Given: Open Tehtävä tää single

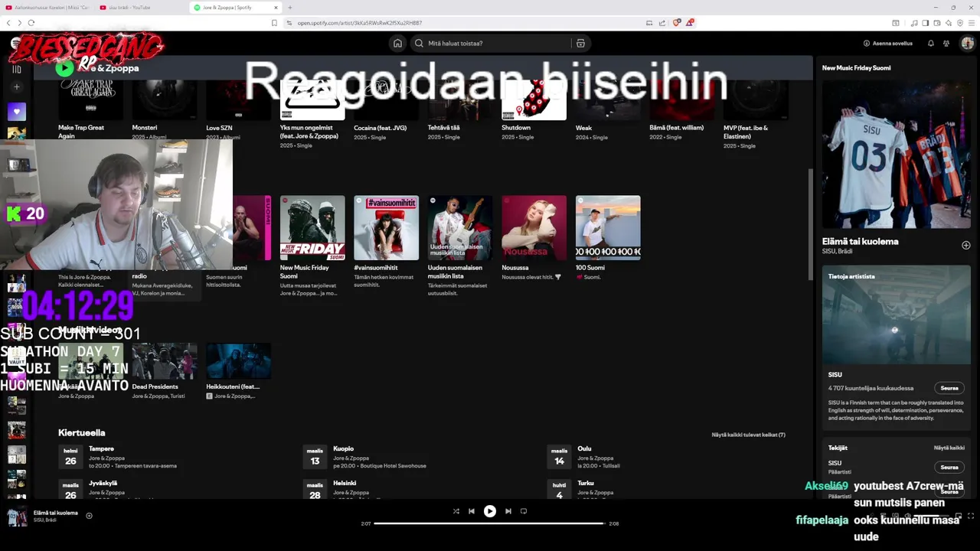Looking at the screenshot, I should coord(459,109).
